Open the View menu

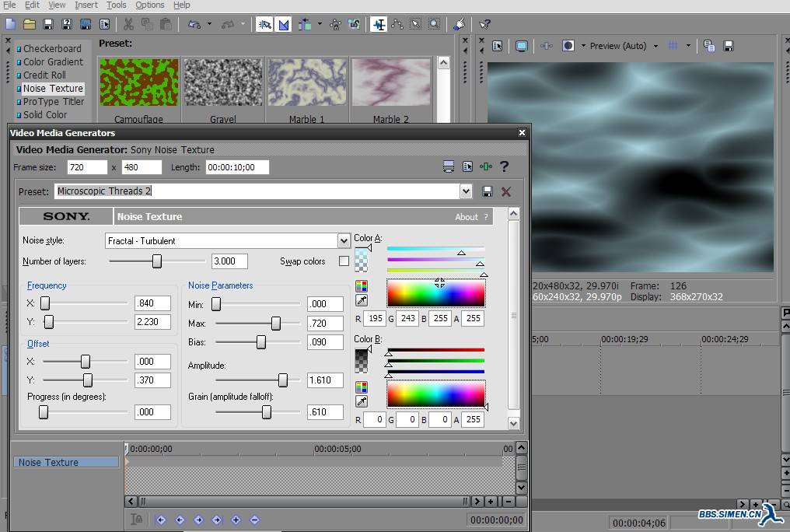click(x=57, y=5)
